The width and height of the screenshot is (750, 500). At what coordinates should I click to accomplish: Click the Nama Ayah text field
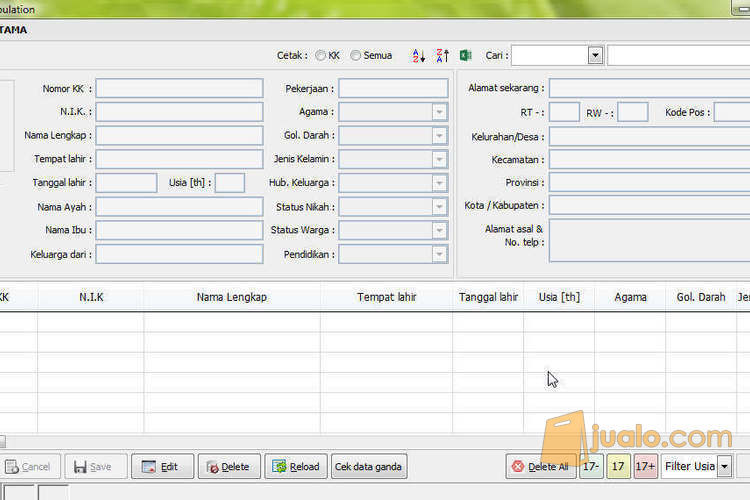[179, 207]
